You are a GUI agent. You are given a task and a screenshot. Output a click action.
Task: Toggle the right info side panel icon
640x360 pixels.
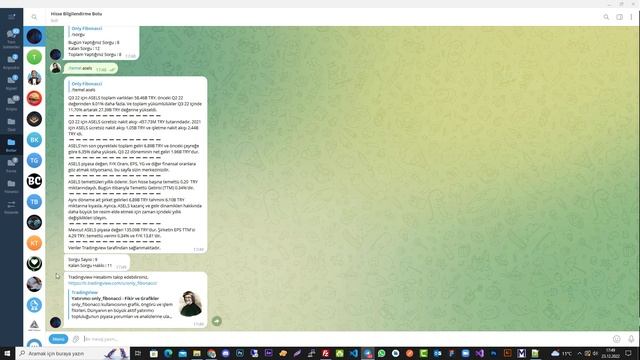(x=619, y=17)
